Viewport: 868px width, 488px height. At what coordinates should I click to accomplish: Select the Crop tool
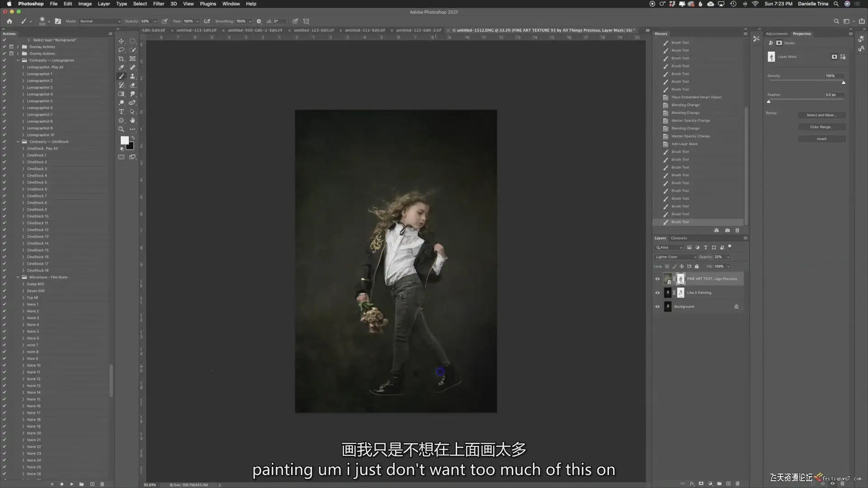pos(121,59)
